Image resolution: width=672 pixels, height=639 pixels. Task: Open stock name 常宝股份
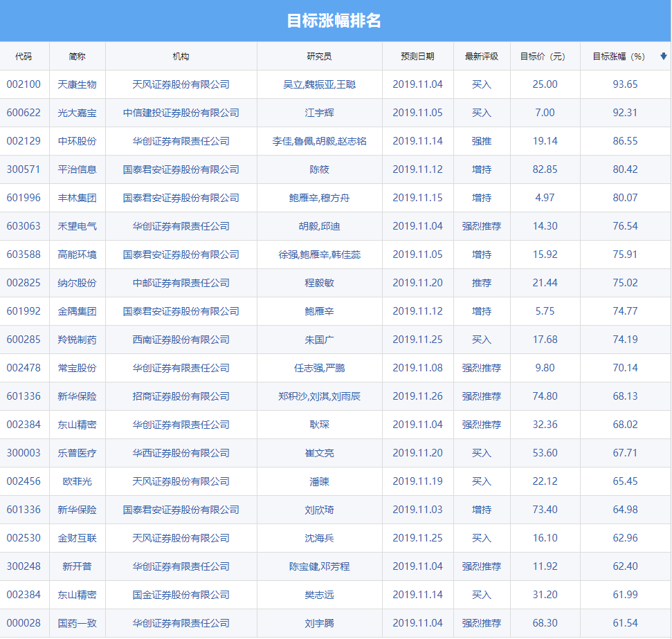[77, 367]
